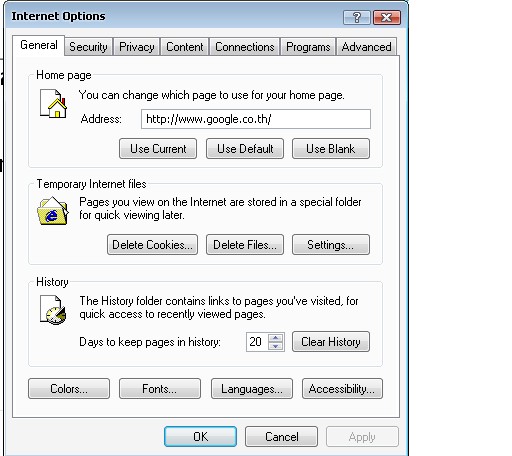
Task: Click the Home page house icon
Action: (x=54, y=103)
